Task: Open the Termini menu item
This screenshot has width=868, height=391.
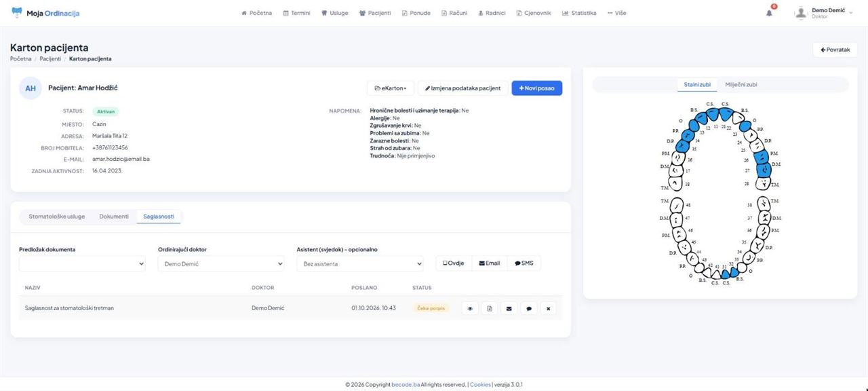Action: 296,13
